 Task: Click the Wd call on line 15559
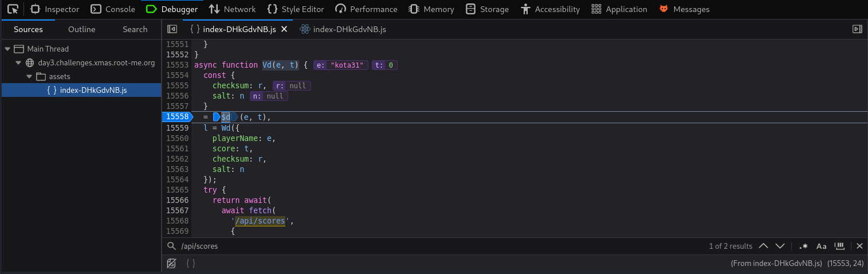[226, 127]
